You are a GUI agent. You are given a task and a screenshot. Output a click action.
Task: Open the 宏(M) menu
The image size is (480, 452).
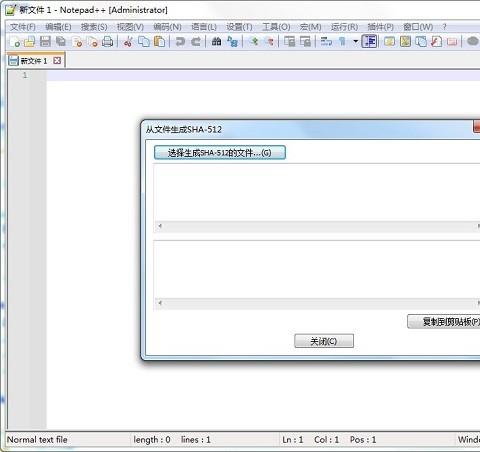[310, 27]
